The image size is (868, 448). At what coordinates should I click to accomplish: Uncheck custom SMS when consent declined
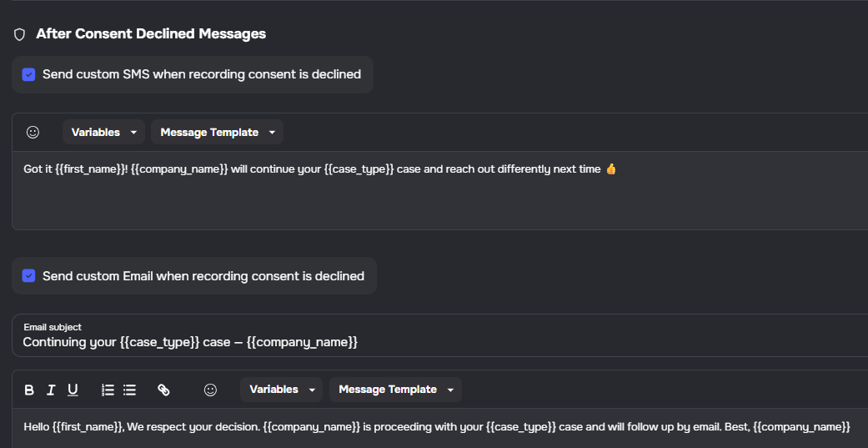click(x=28, y=74)
